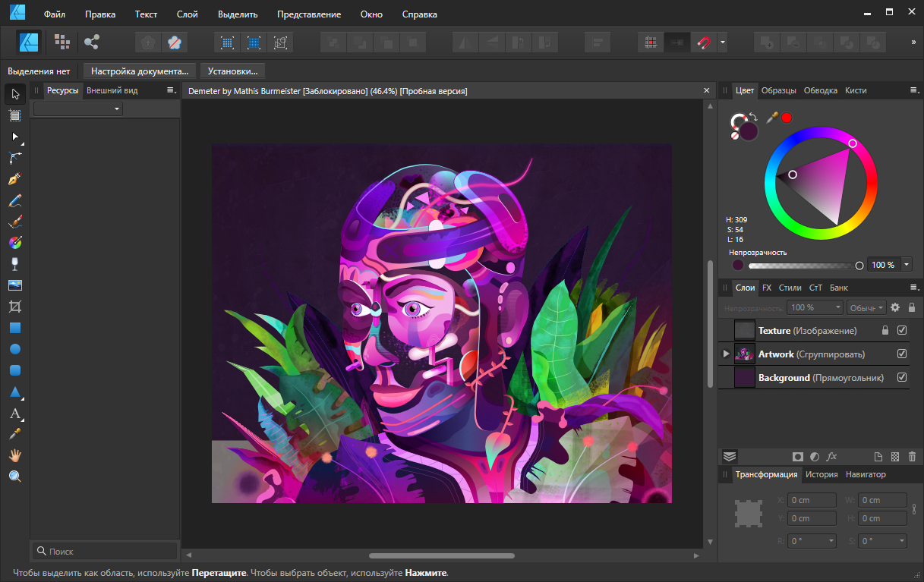Select the Zoom magnifier tool
Viewport: 924px width, 582px height.
15,477
